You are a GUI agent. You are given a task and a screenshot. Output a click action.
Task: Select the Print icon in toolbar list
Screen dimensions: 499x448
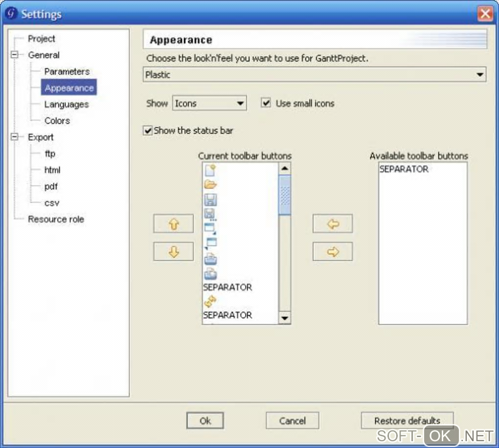210,259
